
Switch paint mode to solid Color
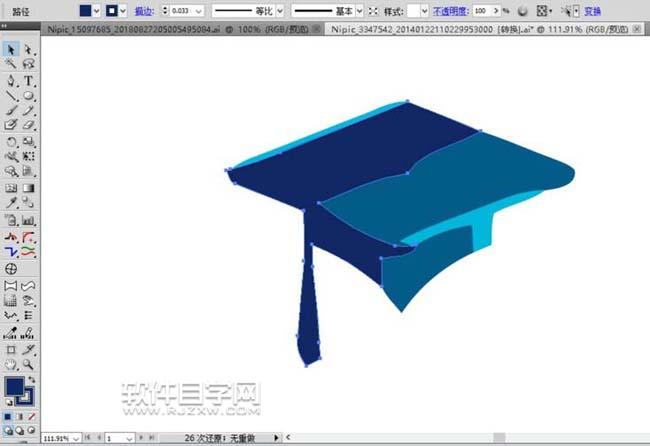(x=9, y=416)
